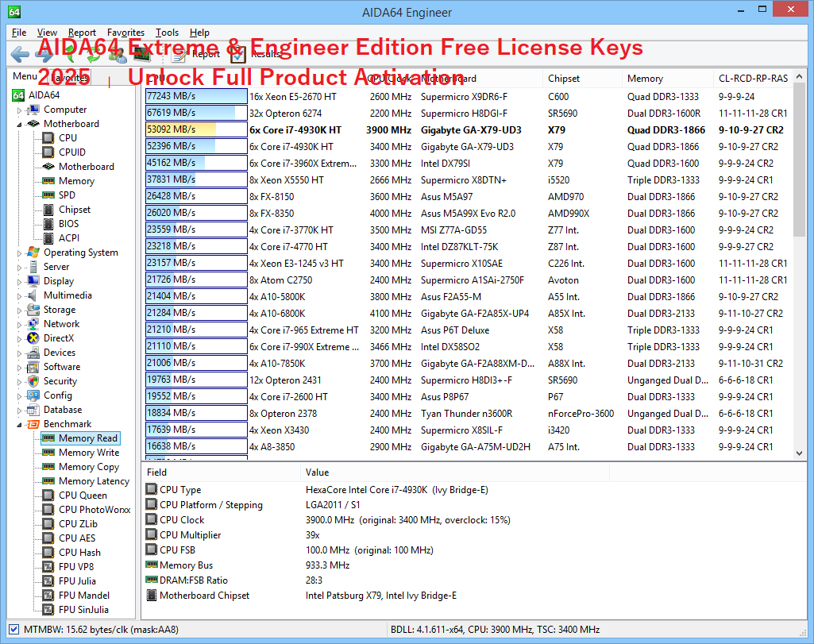Collapse the Benchmark tree node
The height and width of the screenshot is (644, 814).
[19, 424]
